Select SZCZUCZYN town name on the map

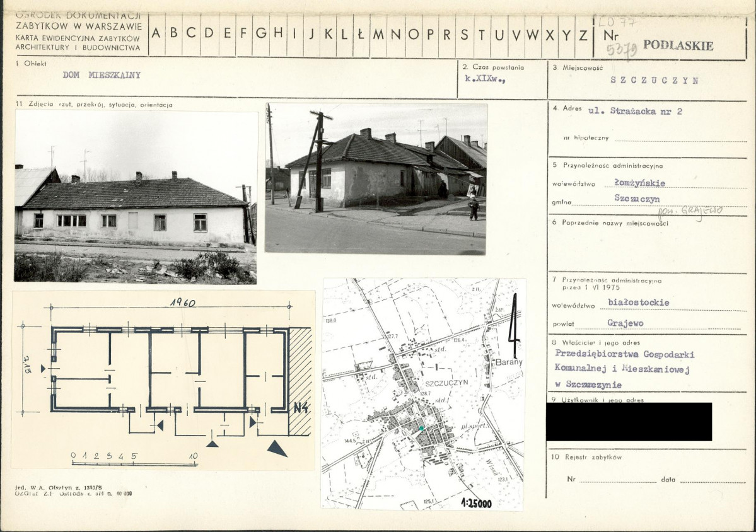tap(447, 383)
